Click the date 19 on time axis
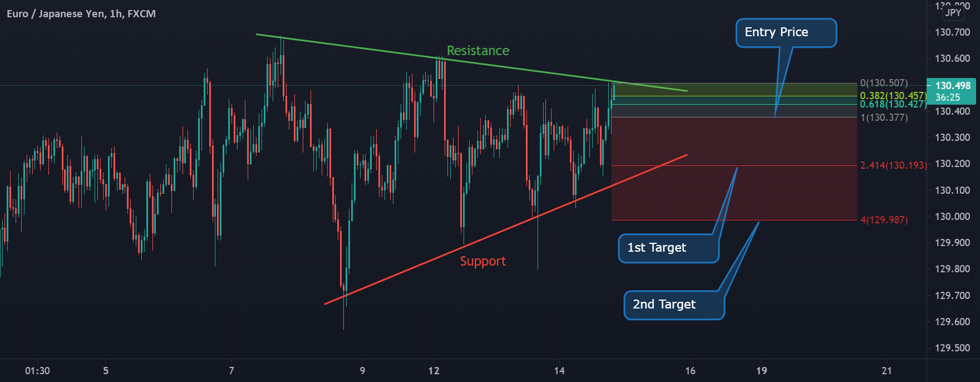The image size is (980, 382). coord(761,371)
